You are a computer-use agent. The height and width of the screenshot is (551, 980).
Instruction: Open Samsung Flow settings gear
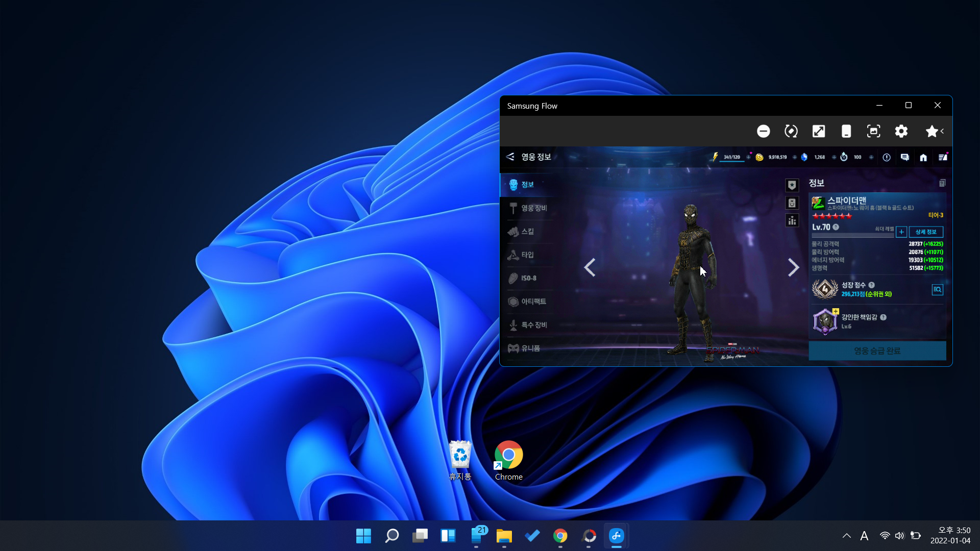901,131
